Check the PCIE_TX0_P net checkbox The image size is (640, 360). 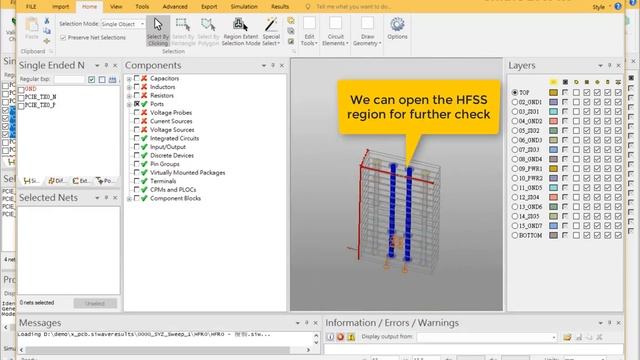pos(21,105)
